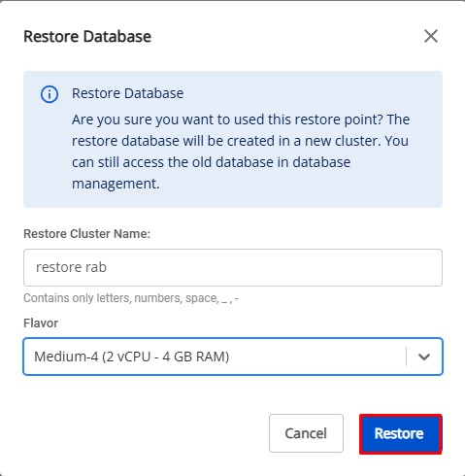Screen dimensions: 465x476
Task: Open the Medium-4 flavor combo box
Action: pos(233,357)
